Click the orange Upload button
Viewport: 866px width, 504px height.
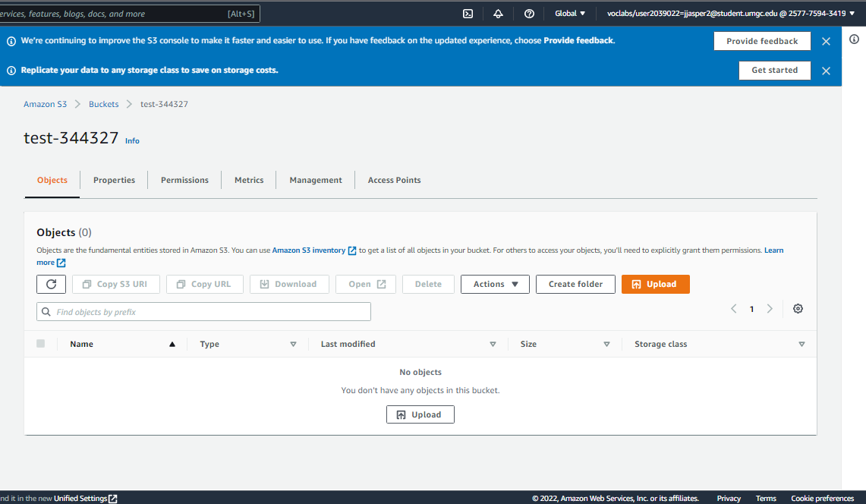(655, 284)
